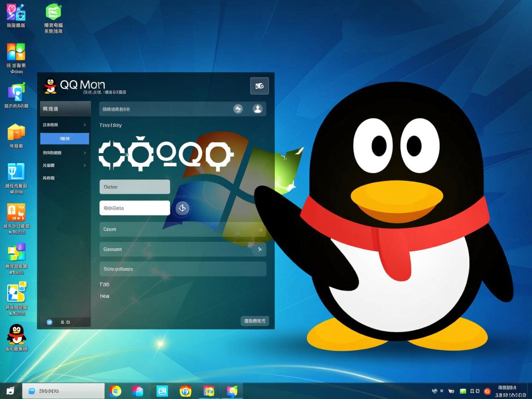Screen dimensions: 532x399
Task: Open the green hexagon desktop icon
Action: [x=54, y=12]
